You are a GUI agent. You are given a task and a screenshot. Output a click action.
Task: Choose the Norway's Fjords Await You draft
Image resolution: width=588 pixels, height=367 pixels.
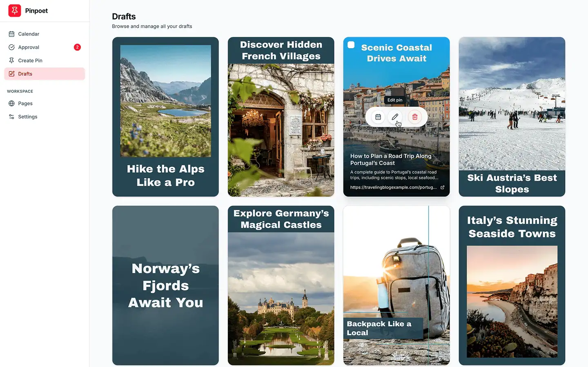tap(165, 285)
